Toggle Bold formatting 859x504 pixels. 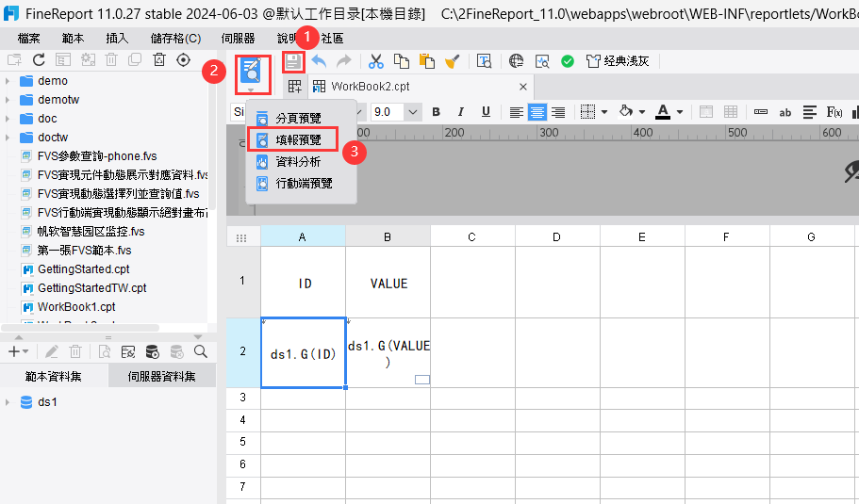436,112
